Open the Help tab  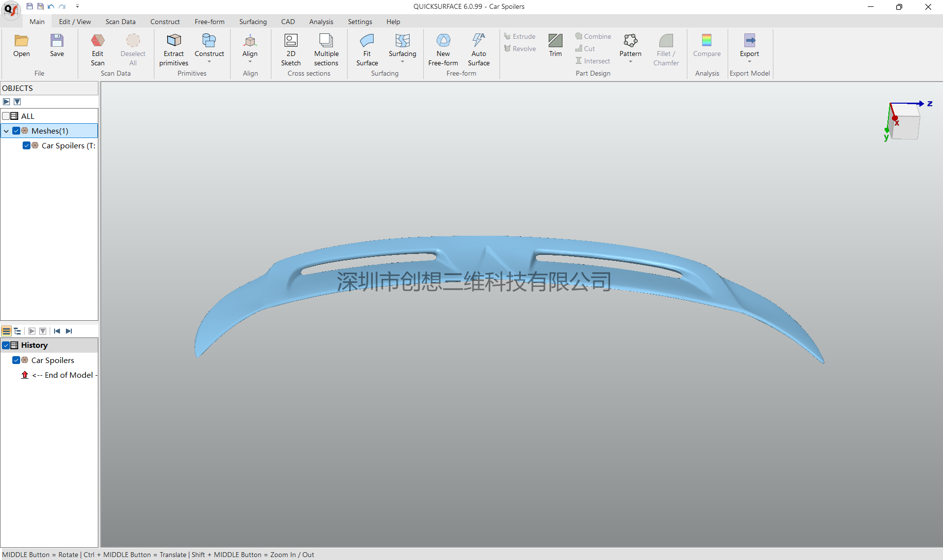pyautogui.click(x=393, y=22)
